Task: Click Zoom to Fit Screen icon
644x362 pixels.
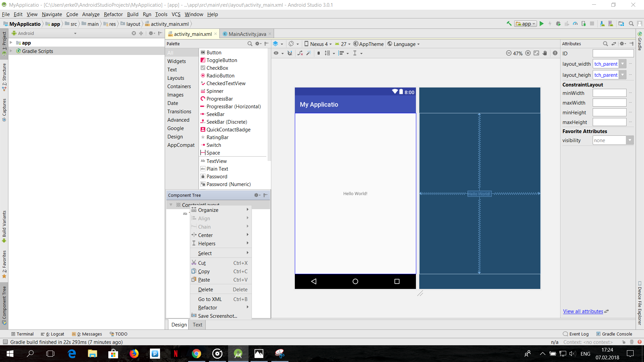Action: tap(536, 53)
